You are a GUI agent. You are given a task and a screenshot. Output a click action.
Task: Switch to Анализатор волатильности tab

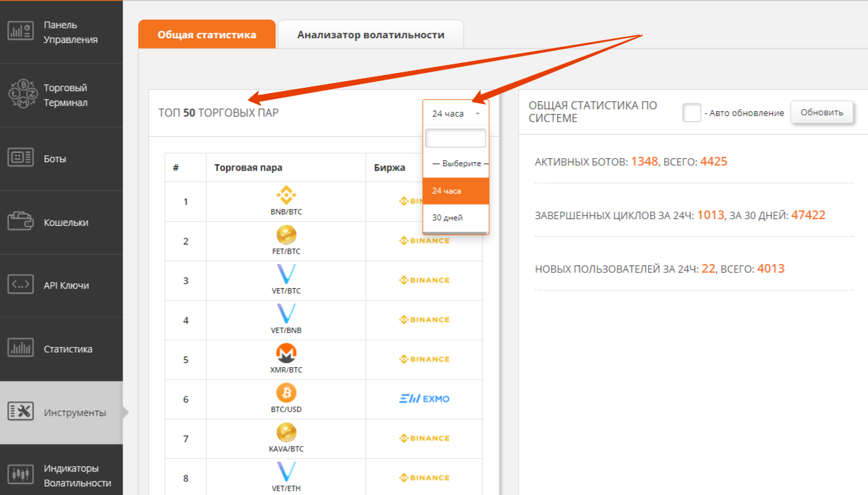coord(371,35)
